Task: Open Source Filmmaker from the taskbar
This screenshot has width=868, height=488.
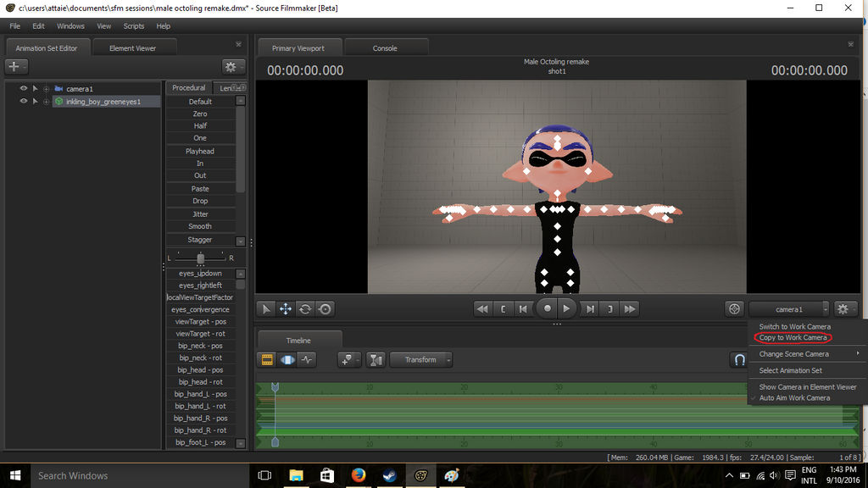Action: coord(420,475)
